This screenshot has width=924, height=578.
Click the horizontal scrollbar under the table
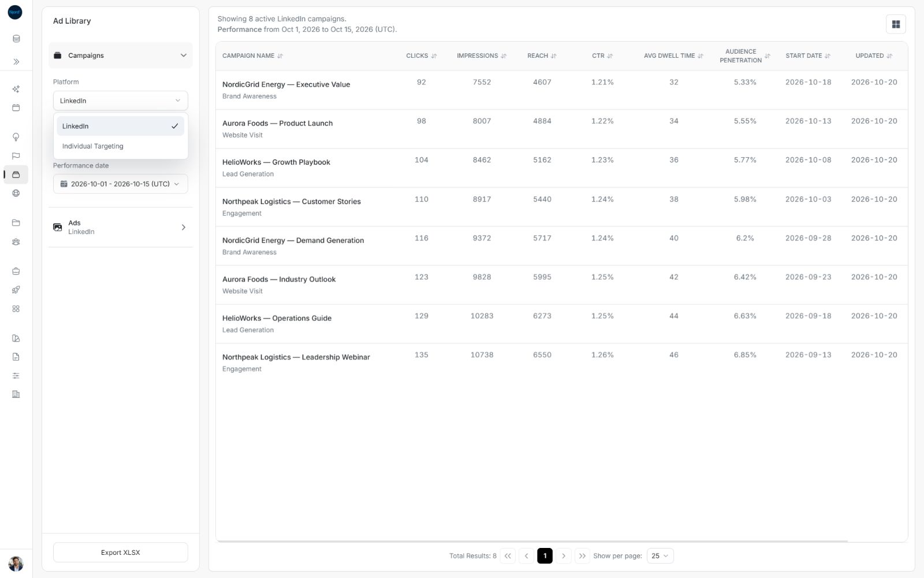tap(531, 542)
